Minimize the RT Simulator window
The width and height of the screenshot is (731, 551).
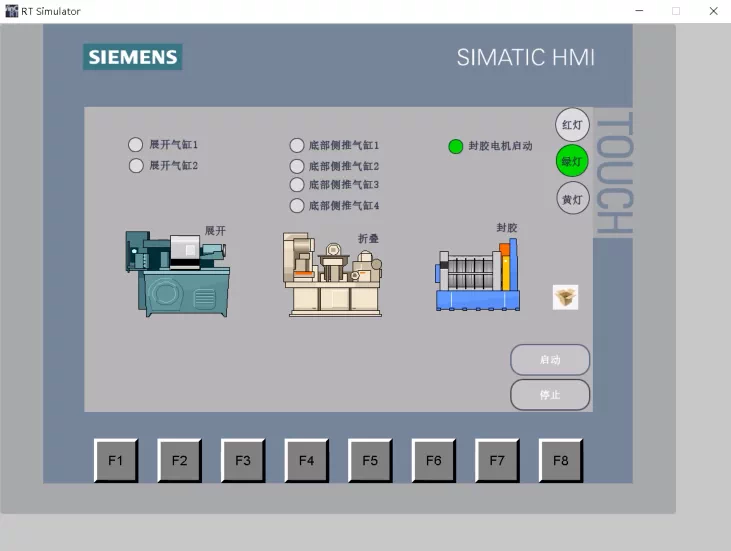639,11
